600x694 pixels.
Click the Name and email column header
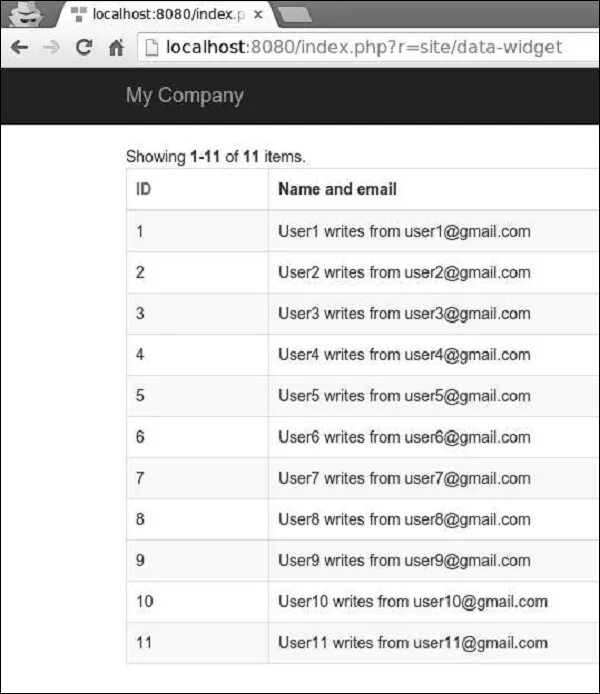pos(337,189)
